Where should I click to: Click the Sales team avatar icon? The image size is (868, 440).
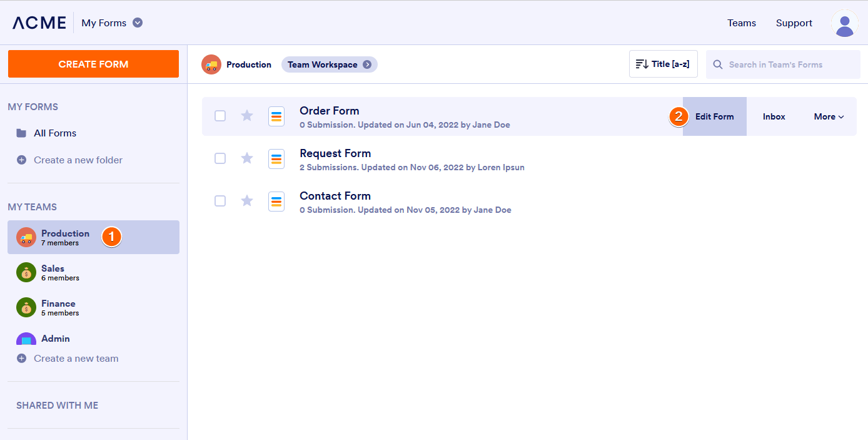[x=26, y=272]
